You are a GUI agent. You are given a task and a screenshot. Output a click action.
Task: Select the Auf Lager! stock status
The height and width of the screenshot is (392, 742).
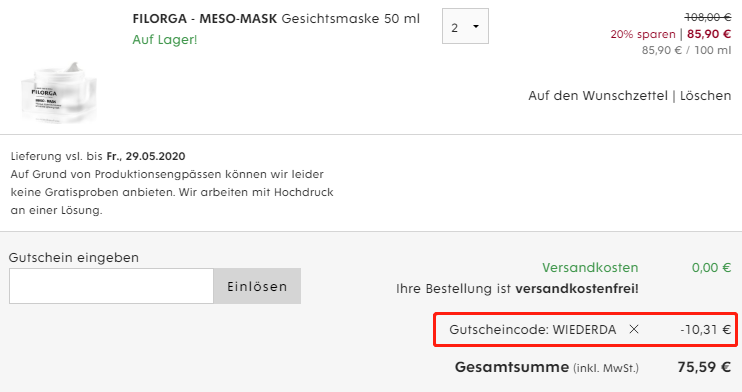(x=165, y=40)
